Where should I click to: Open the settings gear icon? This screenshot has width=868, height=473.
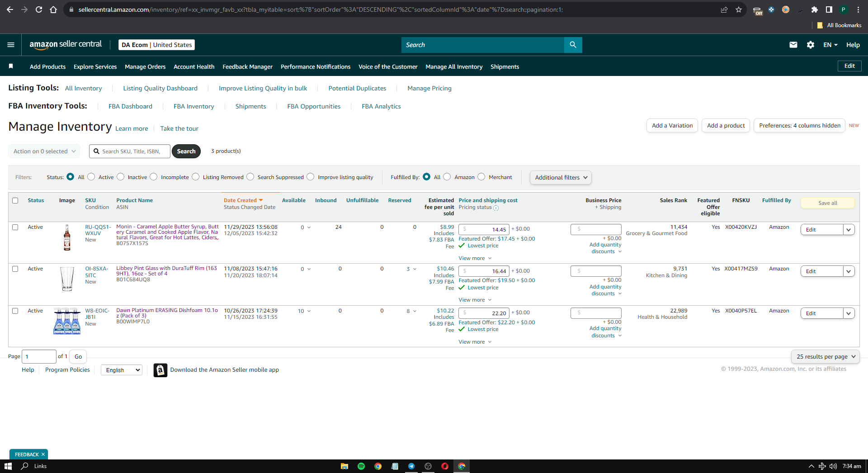pyautogui.click(x=811, y=45)
